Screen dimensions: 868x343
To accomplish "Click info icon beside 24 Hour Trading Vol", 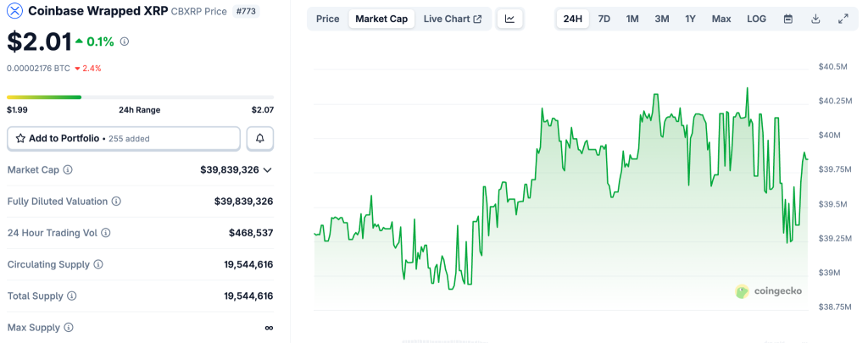I will [106, 233].
